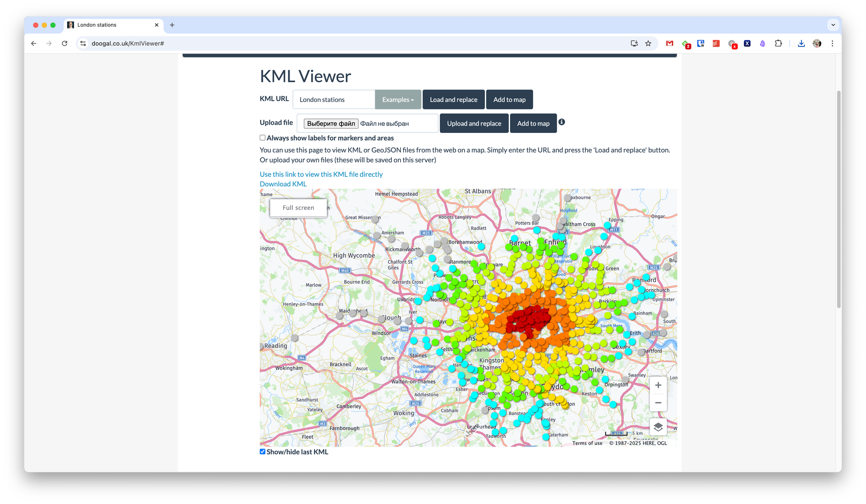
Task: Click the map zoom out minus button
Action: (658, 403)
